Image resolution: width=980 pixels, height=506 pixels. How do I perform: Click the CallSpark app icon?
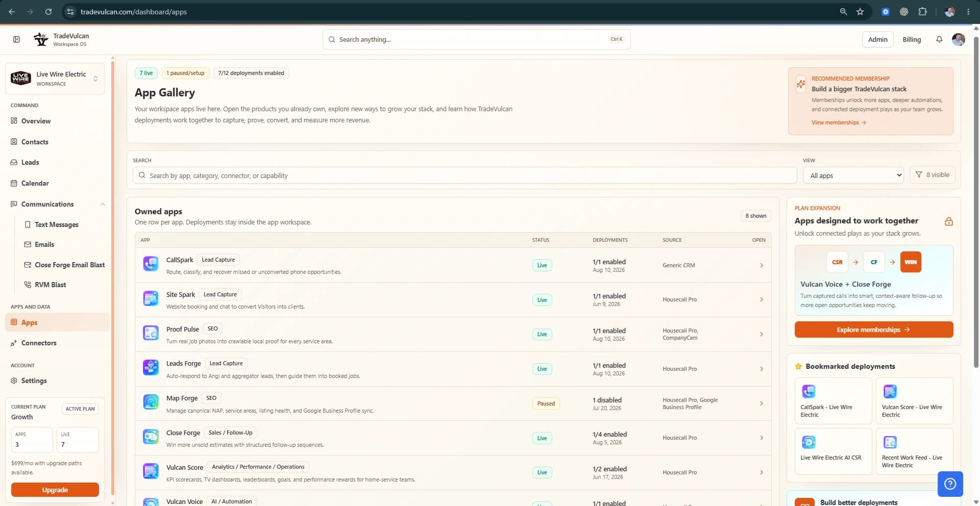151,264
